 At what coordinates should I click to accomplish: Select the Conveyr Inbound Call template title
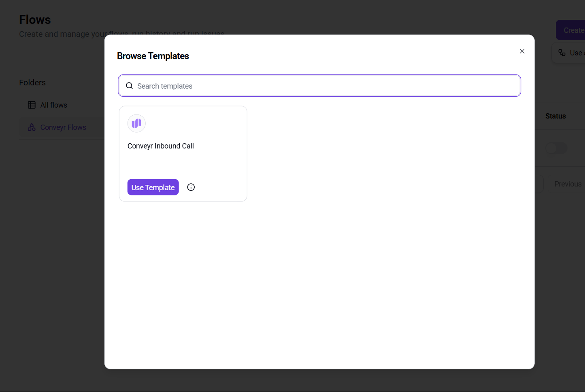tap(161, 146)
